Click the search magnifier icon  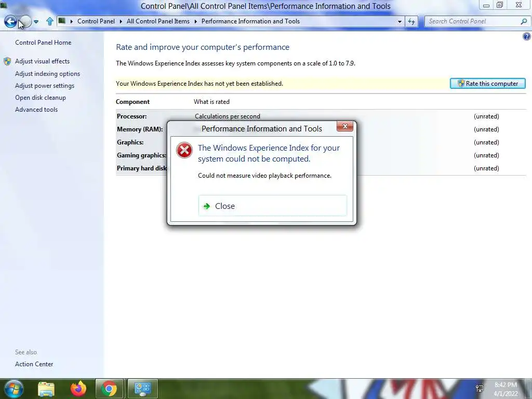point(524,21)
